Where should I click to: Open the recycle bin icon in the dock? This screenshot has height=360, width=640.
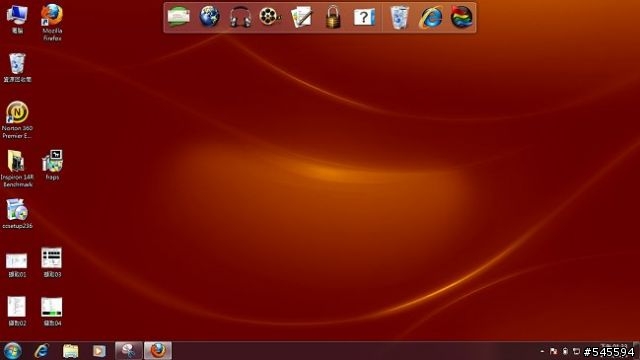click(x=399, y=17)
